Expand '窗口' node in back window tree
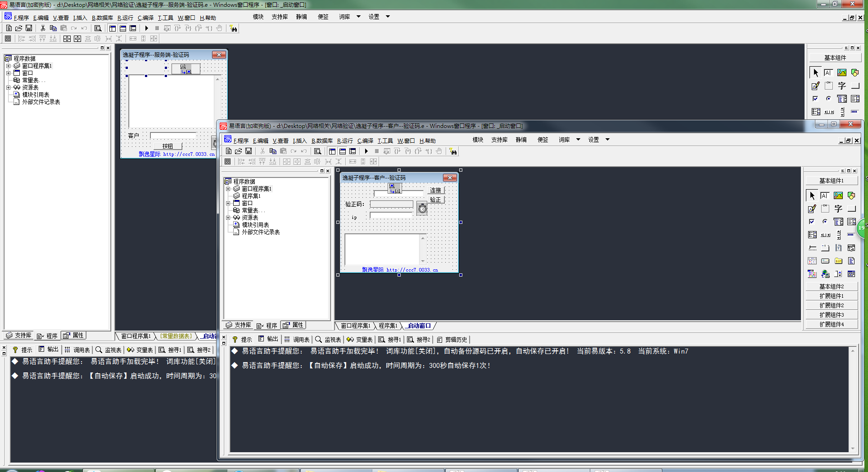This screenshot has width=868, height=472. [x=8, y=73]
